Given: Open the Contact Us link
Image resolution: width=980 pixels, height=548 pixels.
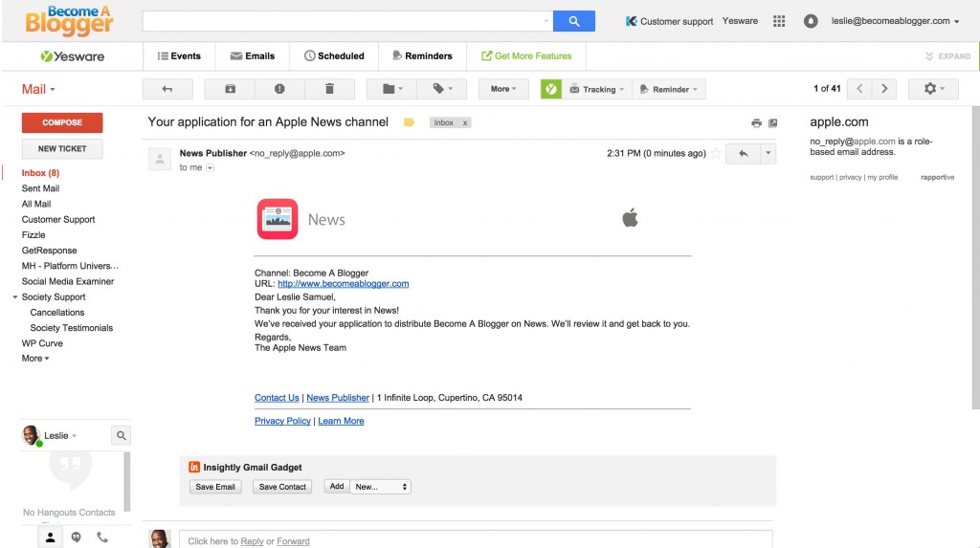Looking at the screenshot, I should click(x=277, y=398).
